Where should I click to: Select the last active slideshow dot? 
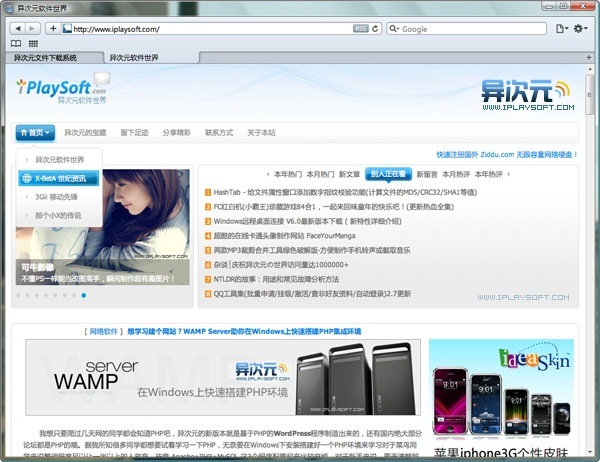(x=84, y=295)
